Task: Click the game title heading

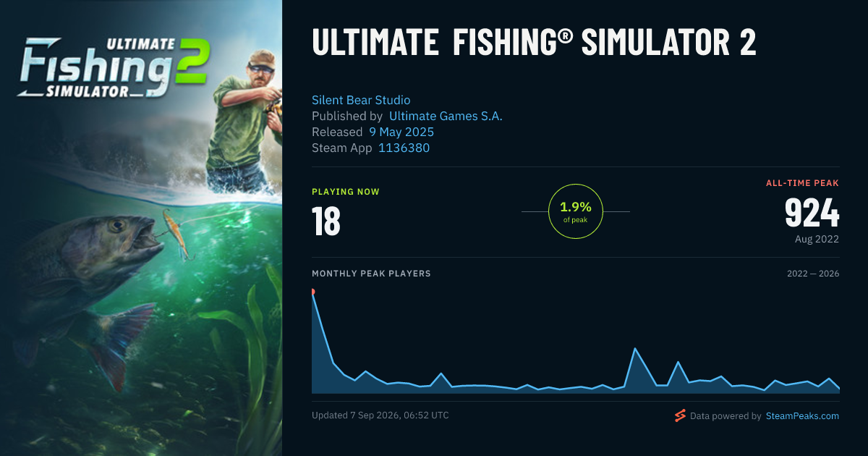Action: 534,43
